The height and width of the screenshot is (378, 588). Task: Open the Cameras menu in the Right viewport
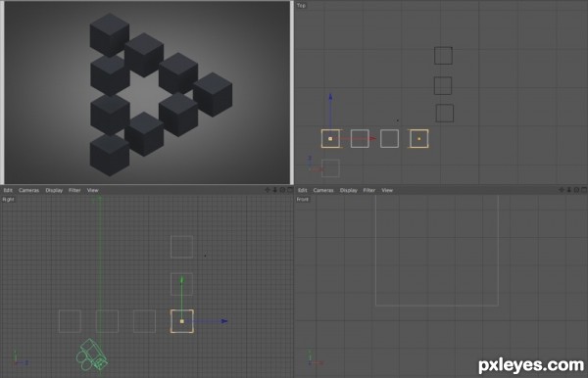click(x=28, y=190)
